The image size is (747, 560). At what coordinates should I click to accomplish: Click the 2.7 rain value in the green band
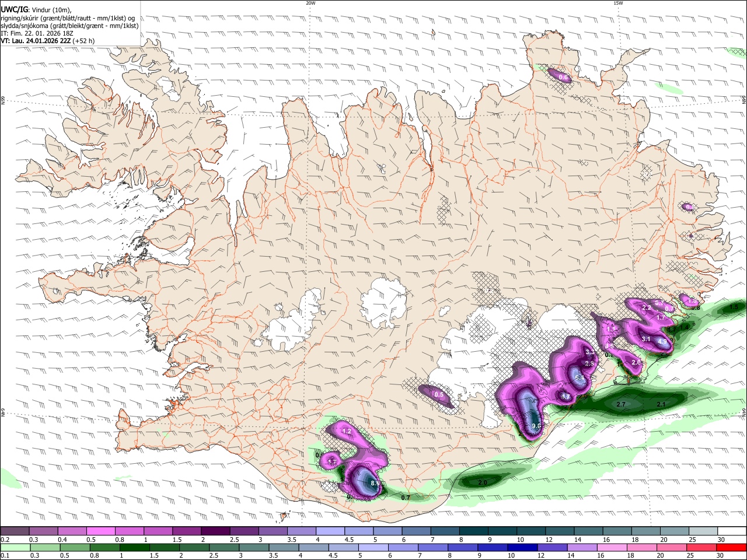click(621, 404)
